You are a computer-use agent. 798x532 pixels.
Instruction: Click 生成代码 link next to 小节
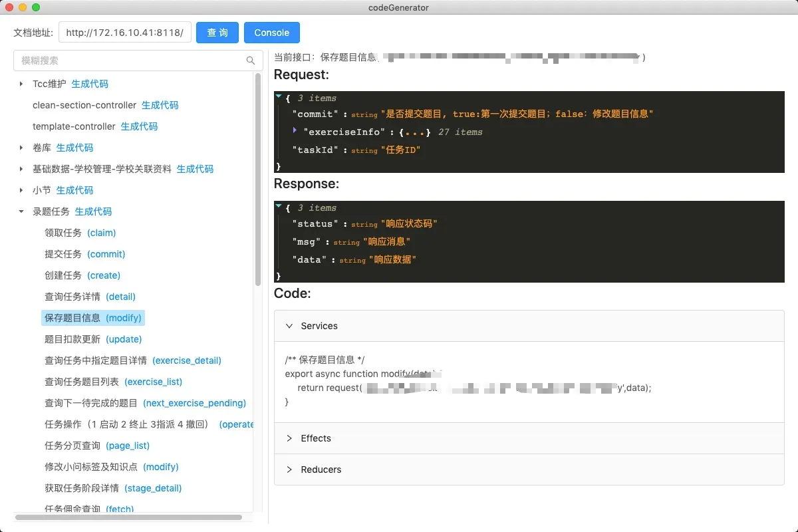[x=75, y=190]
